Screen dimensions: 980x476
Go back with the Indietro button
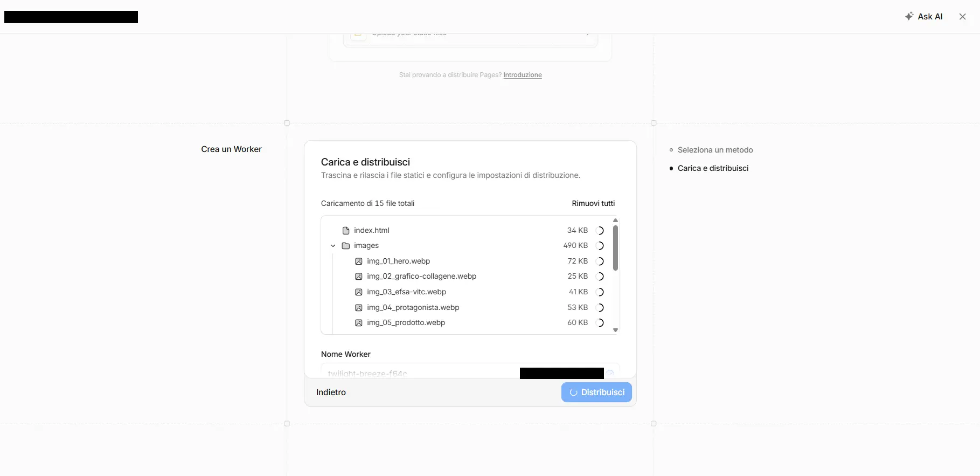pyautogui.click(x=331, y=392)
